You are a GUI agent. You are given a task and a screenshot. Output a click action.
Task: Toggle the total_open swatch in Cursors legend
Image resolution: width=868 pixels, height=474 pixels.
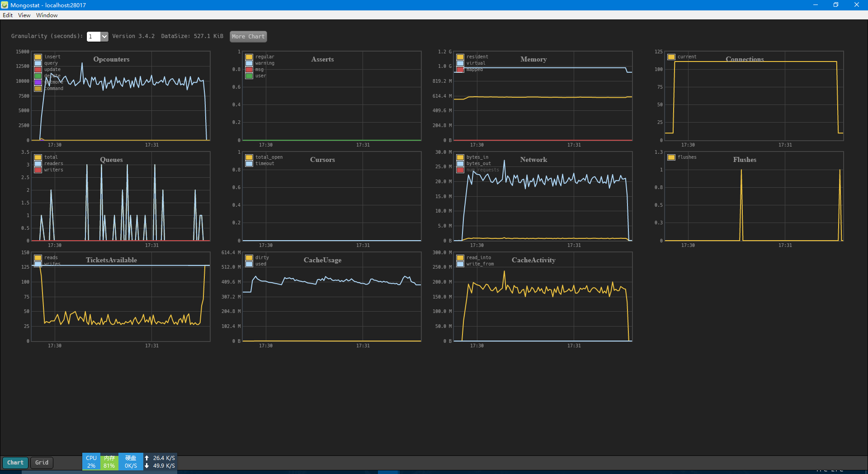pos(249,157)
